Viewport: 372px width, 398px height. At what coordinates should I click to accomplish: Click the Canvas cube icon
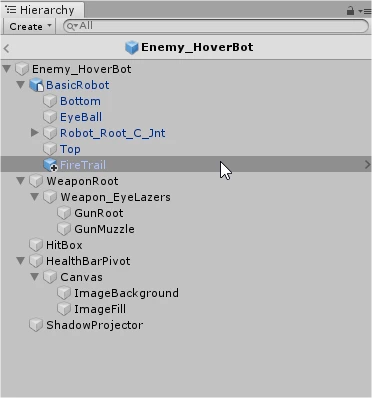point(50,277)
